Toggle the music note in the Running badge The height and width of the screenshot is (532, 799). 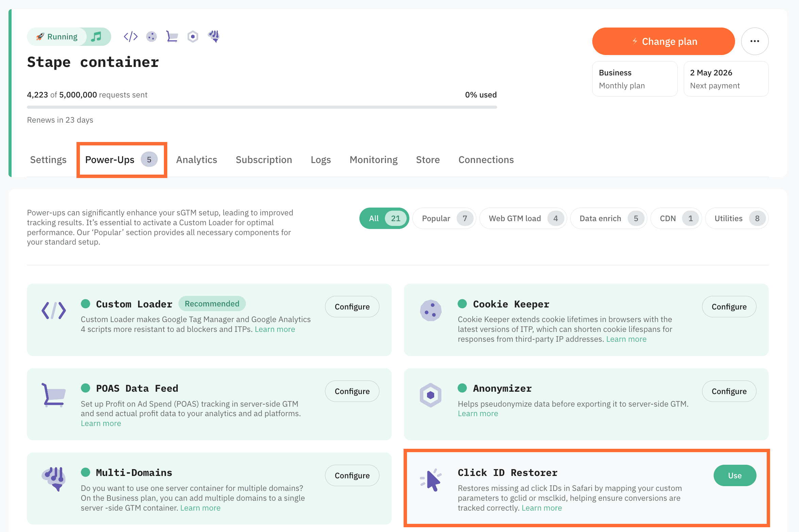click(x=97, y=36)
